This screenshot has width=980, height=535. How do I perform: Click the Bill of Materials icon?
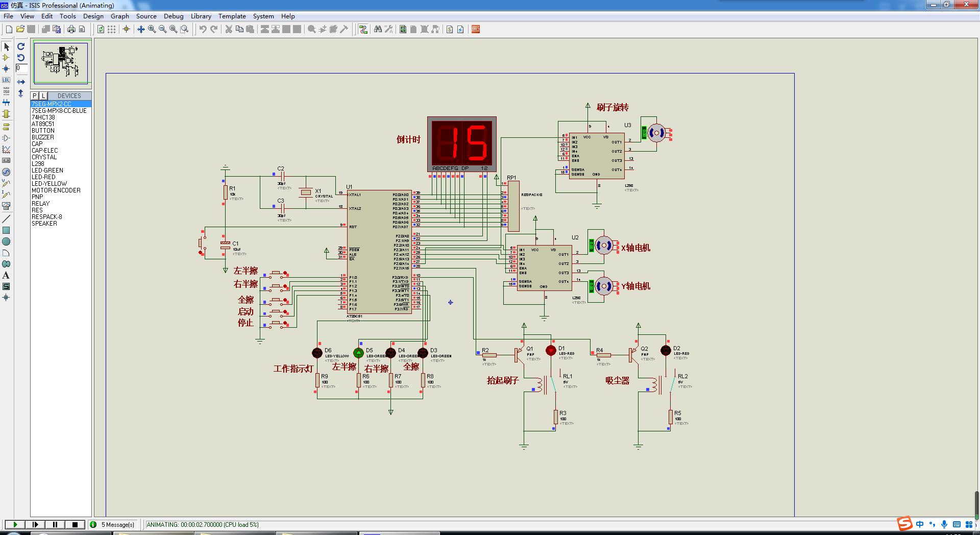[x=450, y=29]
